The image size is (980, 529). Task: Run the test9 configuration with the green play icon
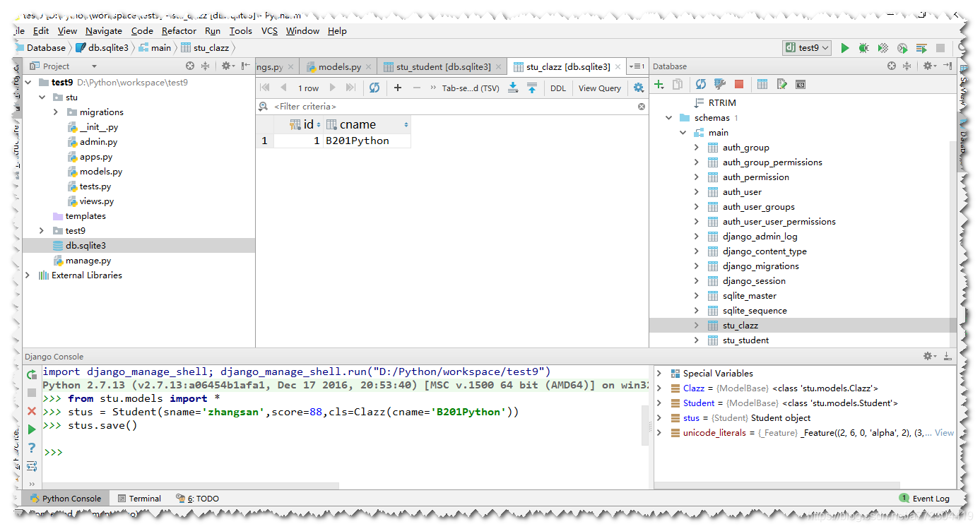845,47
